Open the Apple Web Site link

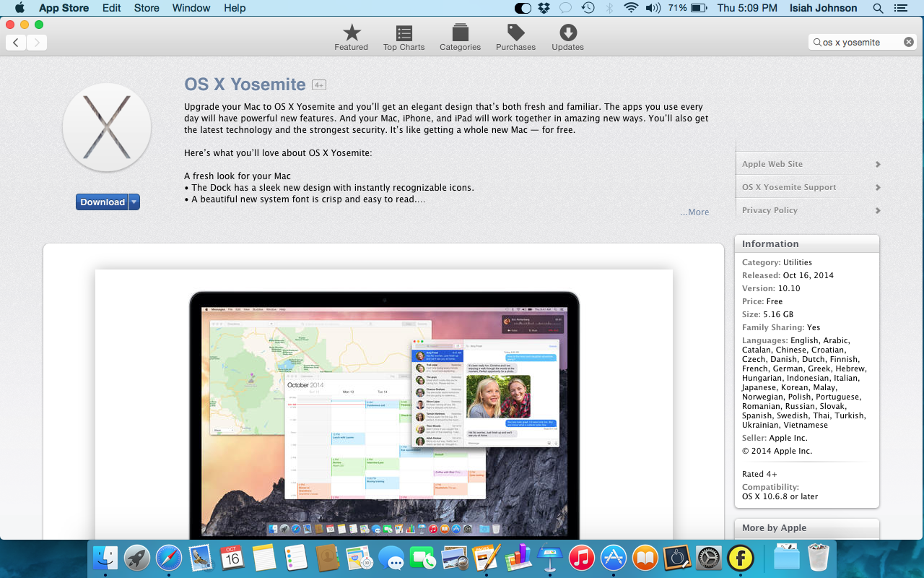[x=772, y=164]
